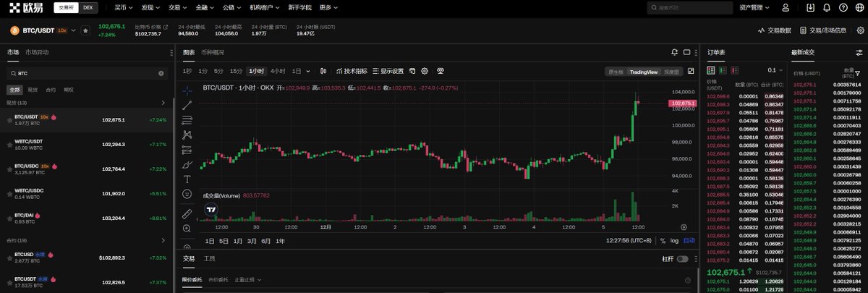The image size is (868, 293).
Task: Click the OKX logo in header
Action: pyautogui.click(x=25, y=7)
